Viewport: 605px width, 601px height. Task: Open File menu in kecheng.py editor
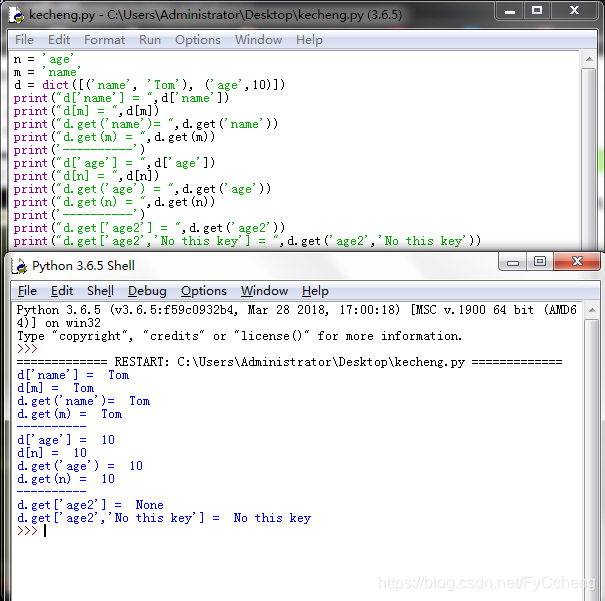coord(24,40)
